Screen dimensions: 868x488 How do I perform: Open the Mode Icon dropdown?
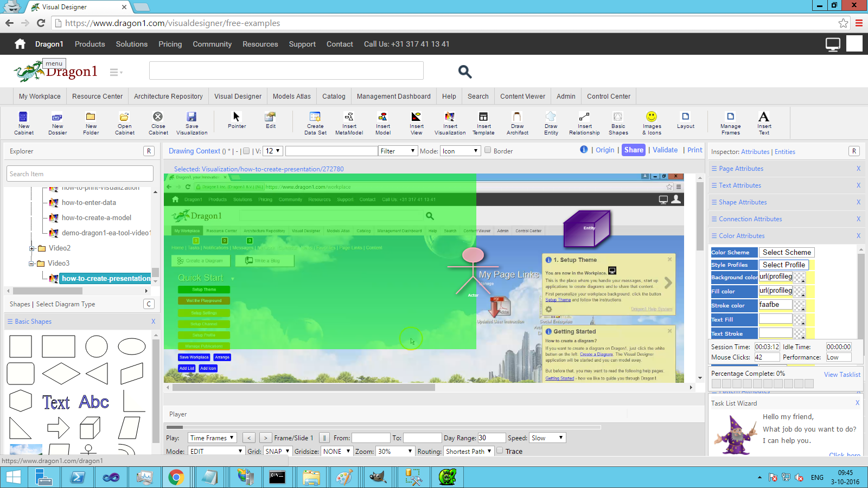click(461, 151)
